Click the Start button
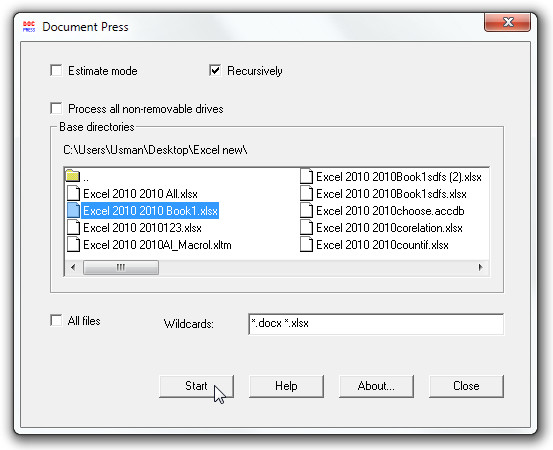553x450 pixels. tap(196, 386)
